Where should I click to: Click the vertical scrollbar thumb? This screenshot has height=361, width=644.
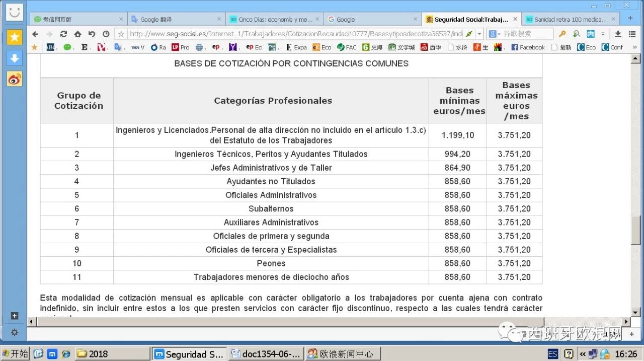pyautogui.click(x=636, y=230)
